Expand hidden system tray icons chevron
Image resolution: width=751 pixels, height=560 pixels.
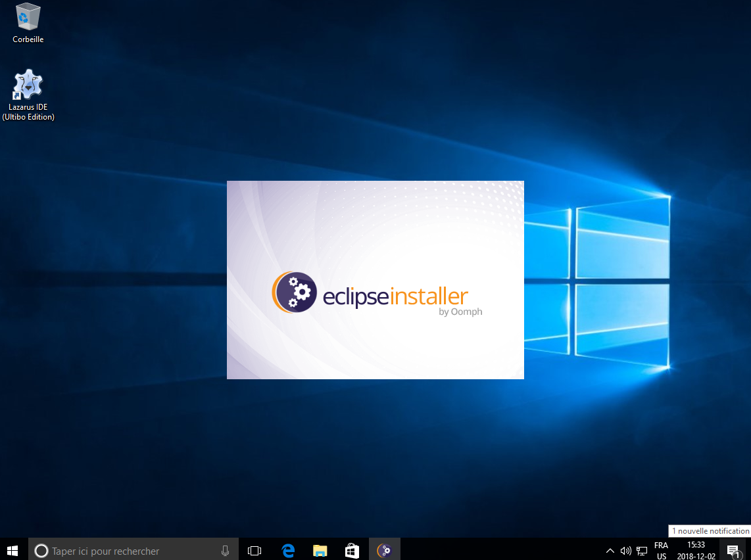[610, 551]
